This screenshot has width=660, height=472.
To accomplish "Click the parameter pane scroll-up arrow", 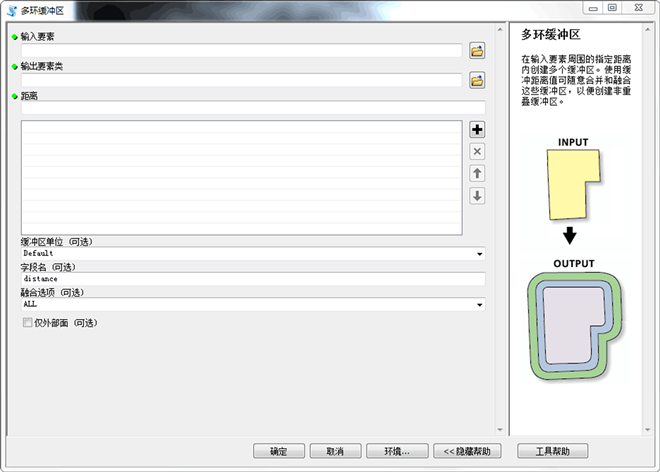I will click(500, 29).
